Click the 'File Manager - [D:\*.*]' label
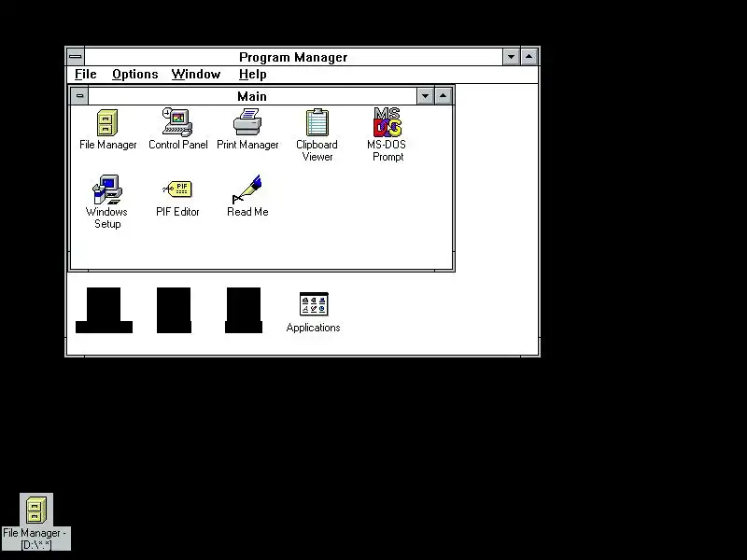This screenshot has height=560, width=747. 35,539
